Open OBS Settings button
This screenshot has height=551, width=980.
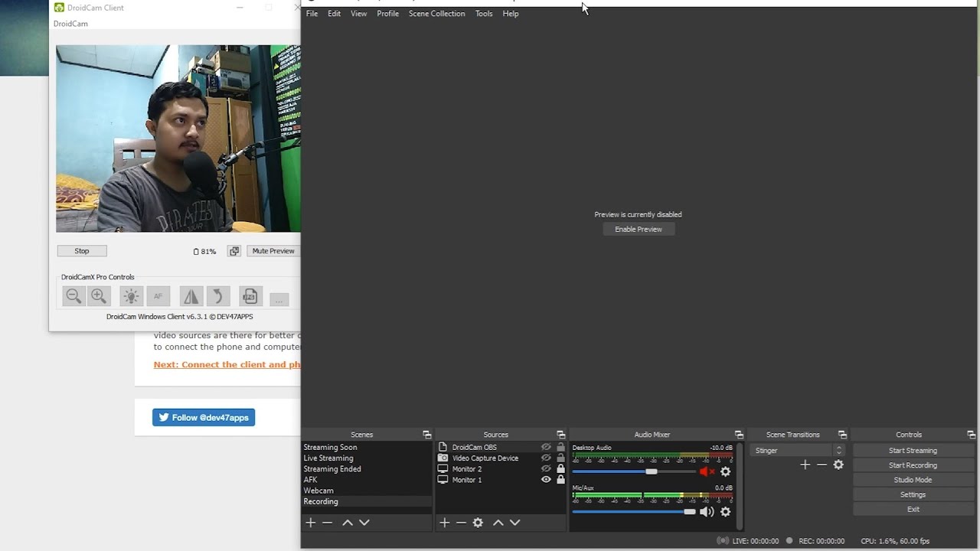pos(913,494)
